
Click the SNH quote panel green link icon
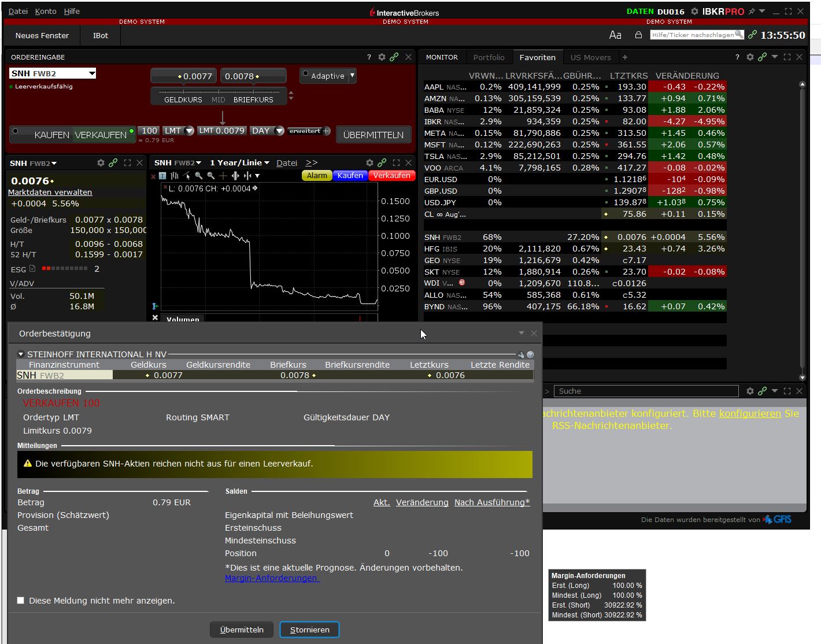(x=113, y=163)
